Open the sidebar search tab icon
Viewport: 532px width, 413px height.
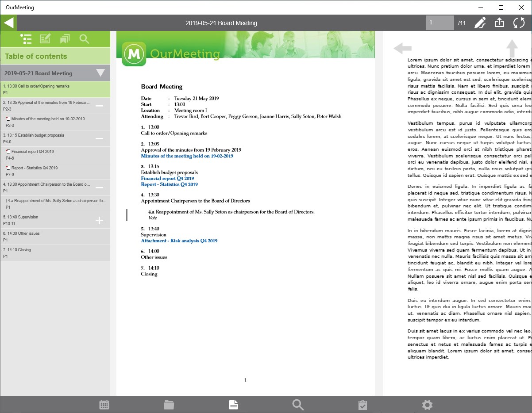tap(85, 39)
